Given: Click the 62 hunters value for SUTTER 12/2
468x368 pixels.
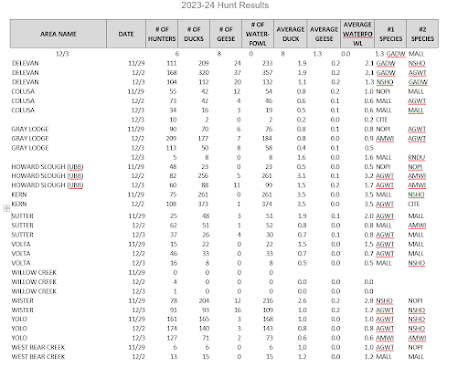Looking at the screenshot, I should pyautogui.click(x=173, y=225).
